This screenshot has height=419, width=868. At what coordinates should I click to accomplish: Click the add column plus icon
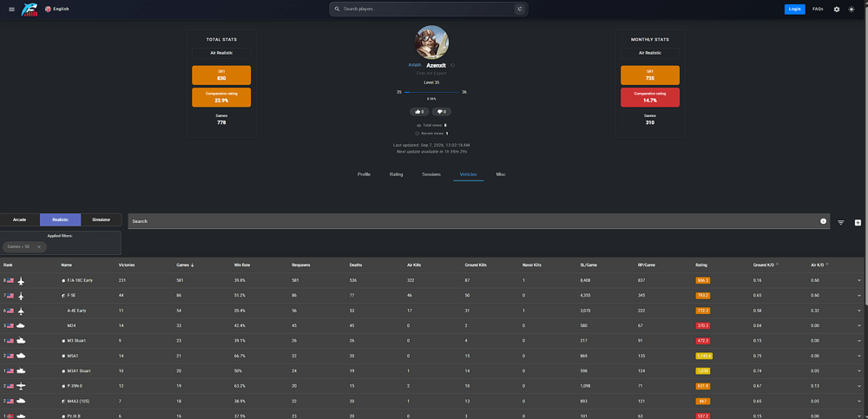pos(858,222)
